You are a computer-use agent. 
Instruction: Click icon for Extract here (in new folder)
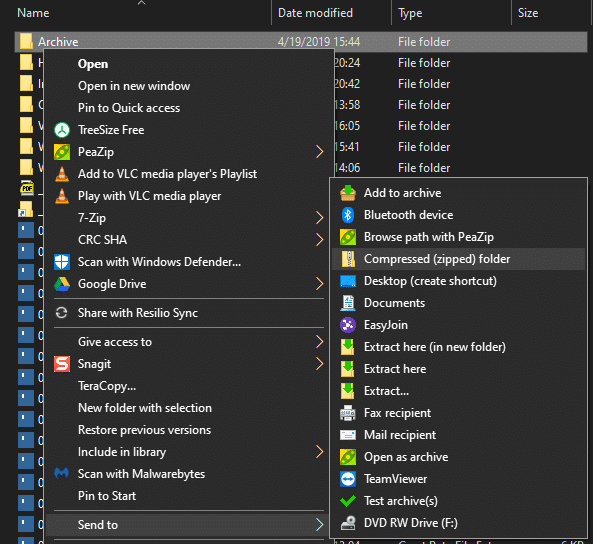(348, 347)
